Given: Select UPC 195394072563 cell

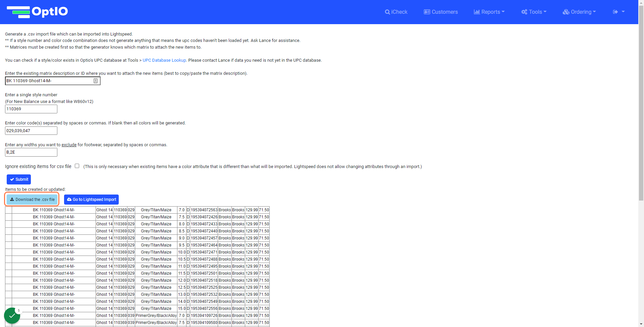Looking at the screenshot, I should click(204, 210).
